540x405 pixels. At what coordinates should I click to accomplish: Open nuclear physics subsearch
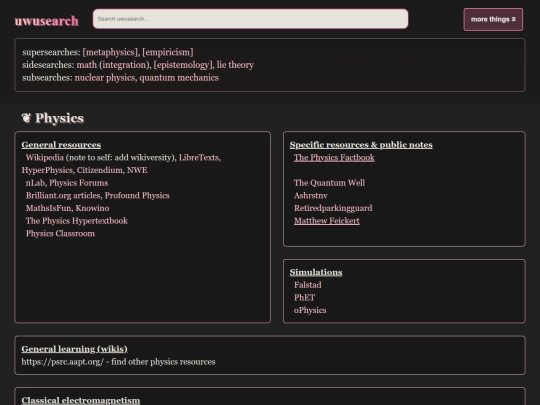[x=105, y=77]
